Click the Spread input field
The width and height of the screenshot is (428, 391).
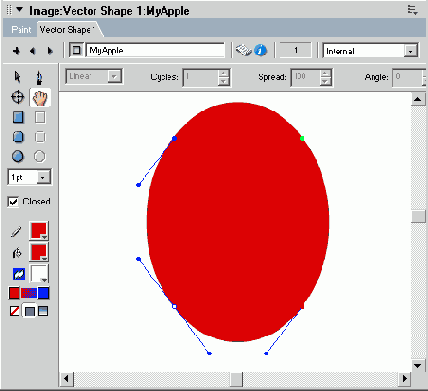306,77
